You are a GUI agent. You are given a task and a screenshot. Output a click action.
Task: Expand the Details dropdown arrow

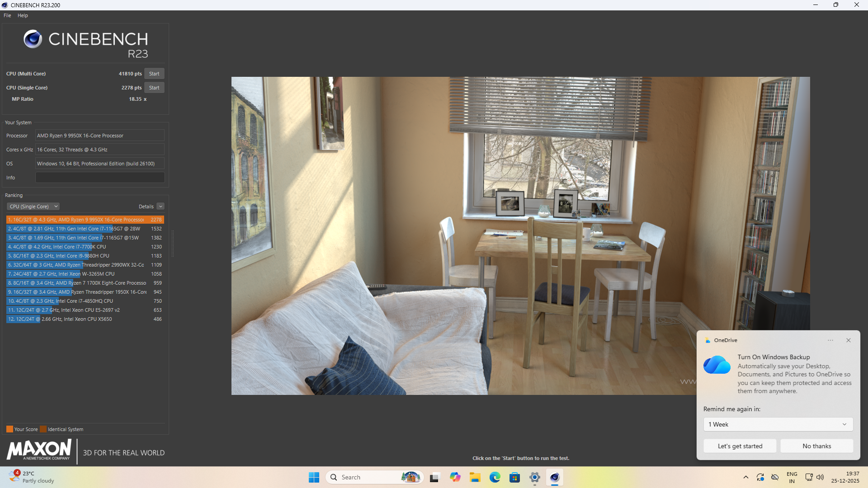[160, 206]
